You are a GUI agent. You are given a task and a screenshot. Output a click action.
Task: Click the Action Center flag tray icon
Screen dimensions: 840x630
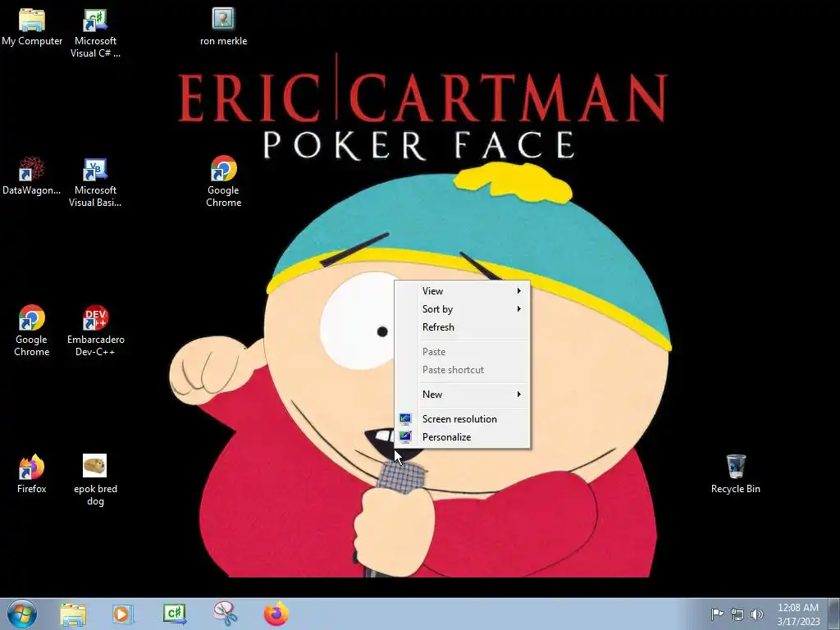(717, 614)
